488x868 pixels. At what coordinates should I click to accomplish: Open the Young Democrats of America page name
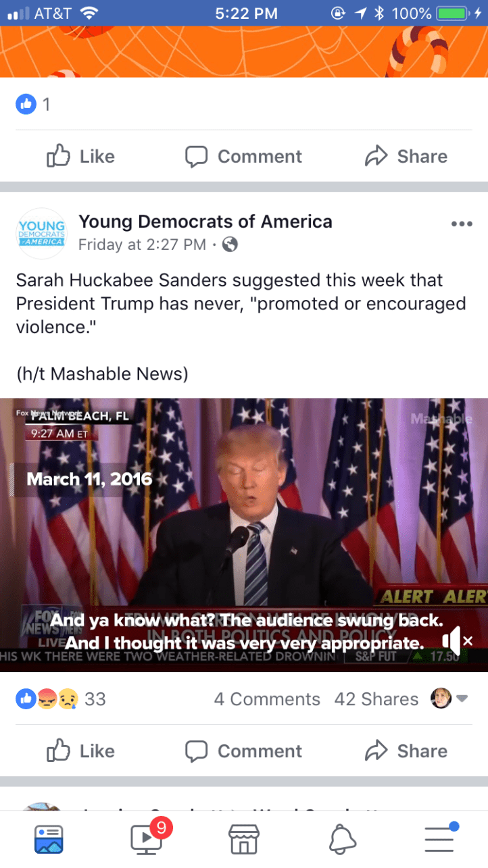pyautogui.click(x=205, y=221)
